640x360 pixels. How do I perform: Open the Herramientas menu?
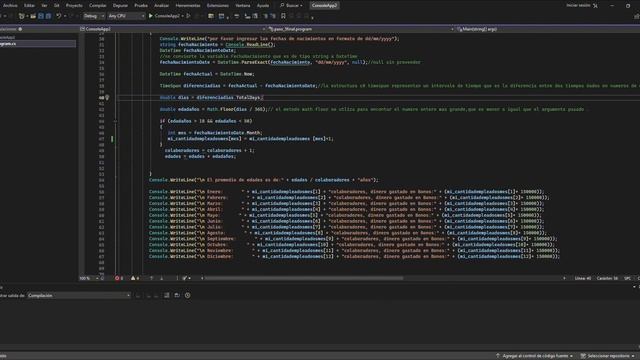pyautogui.click(x=188, y=6)
